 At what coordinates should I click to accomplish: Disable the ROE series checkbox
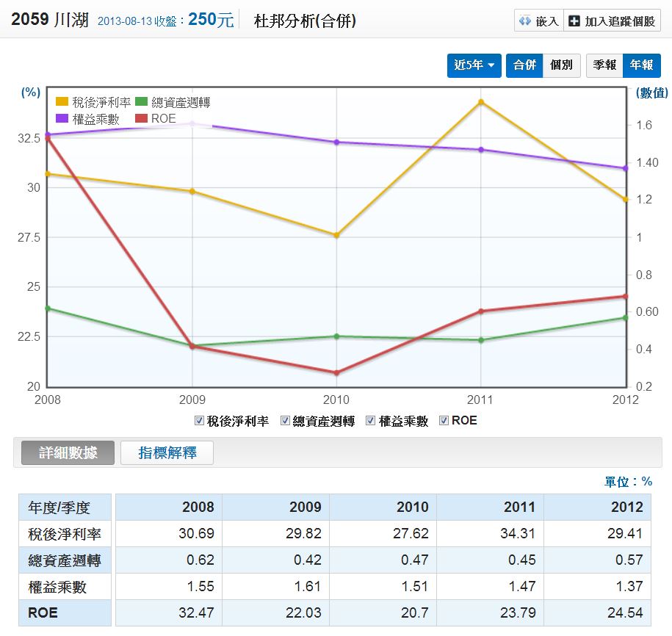click(444, 421)
